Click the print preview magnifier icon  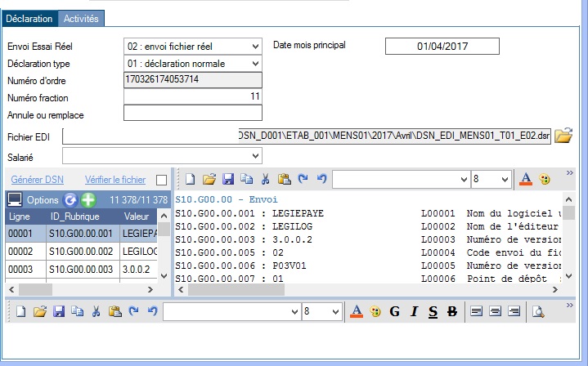pyautogui.click(x=538, y=311)
